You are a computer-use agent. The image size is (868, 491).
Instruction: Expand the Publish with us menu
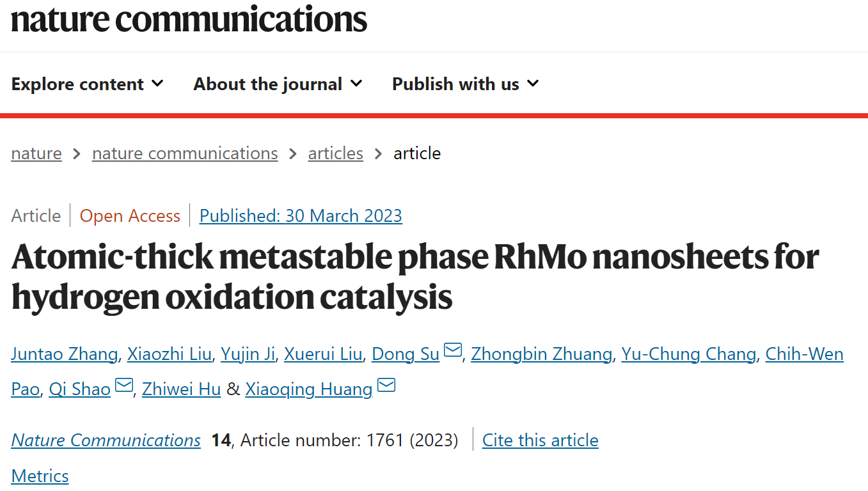coord(466,84)
